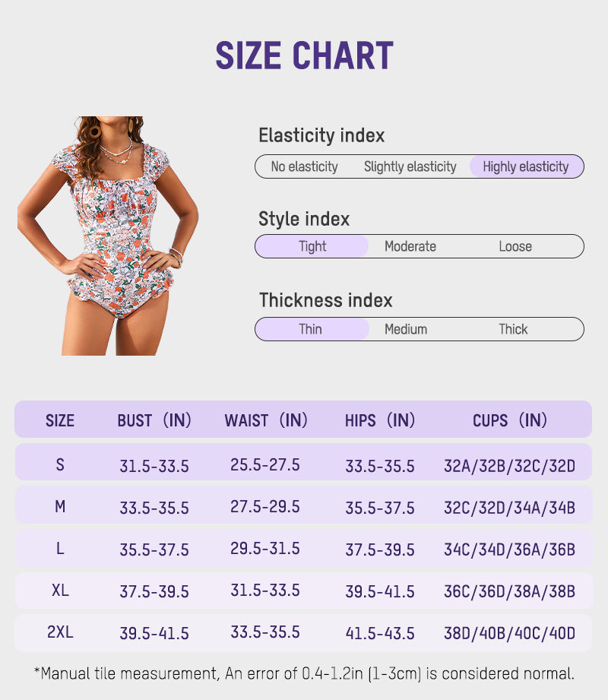The height and width of the screenshot is (700, 608).
Task: Click the HIPS (IN) column header
Action: 380,420
